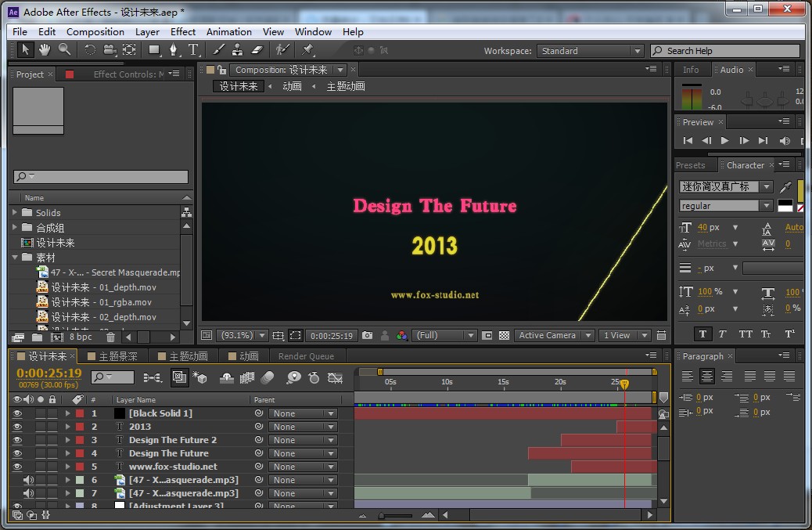Hide the Design The Future layer
Viewport: 812px width, 530px height.
coord(17,453)
